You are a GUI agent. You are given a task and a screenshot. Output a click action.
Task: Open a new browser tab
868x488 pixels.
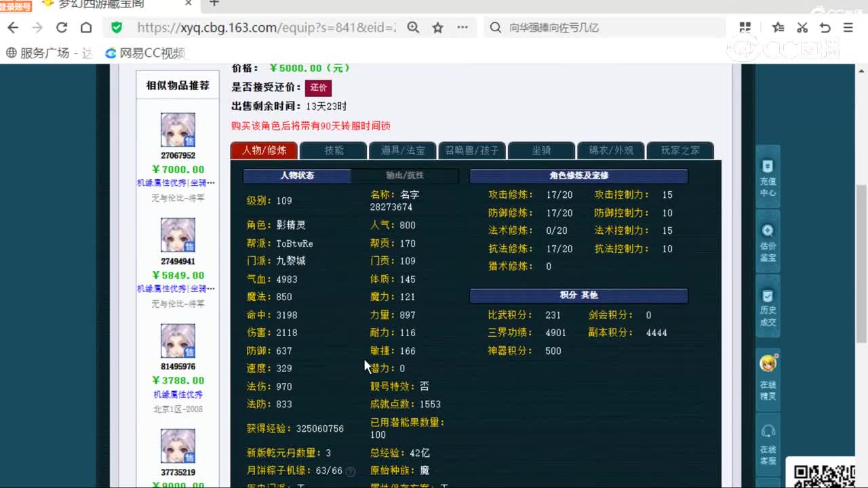(x=214, y=3)
